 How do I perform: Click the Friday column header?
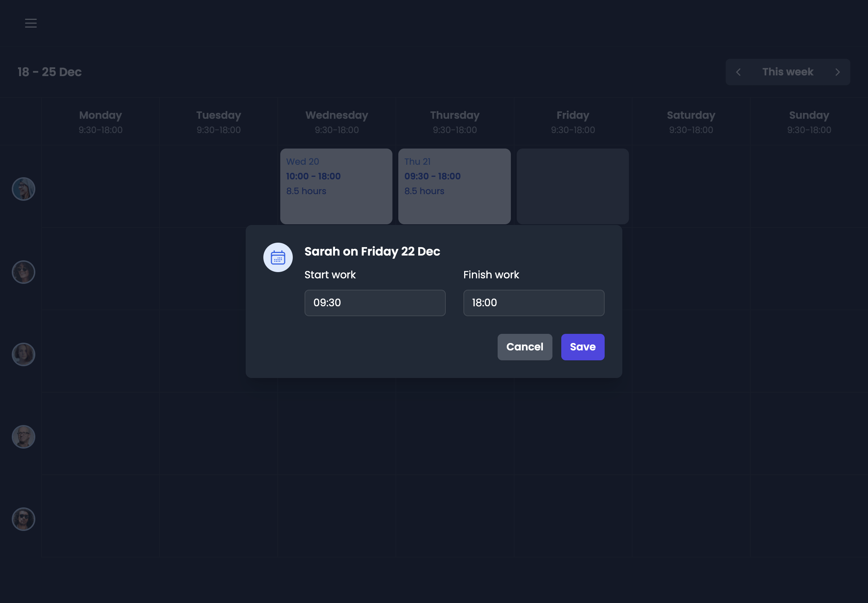tap(573, 122)
